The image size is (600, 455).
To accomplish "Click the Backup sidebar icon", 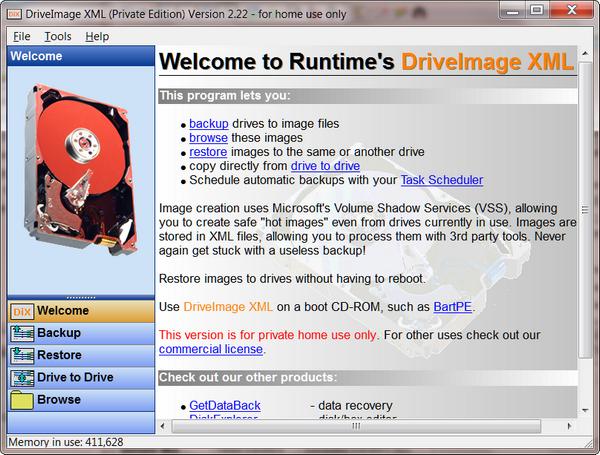I will point(21,333).
